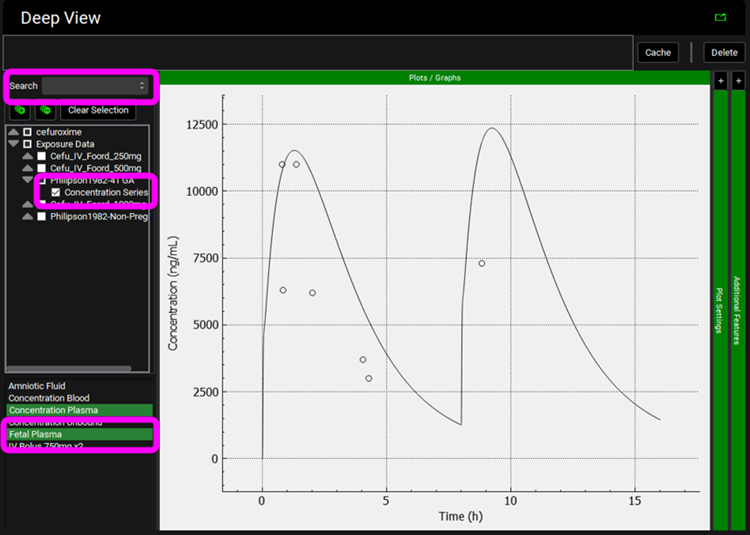Screen dimensions: 750x535
Task: Expand the cefuroxime tree node
Action: (x=13, y=132)
